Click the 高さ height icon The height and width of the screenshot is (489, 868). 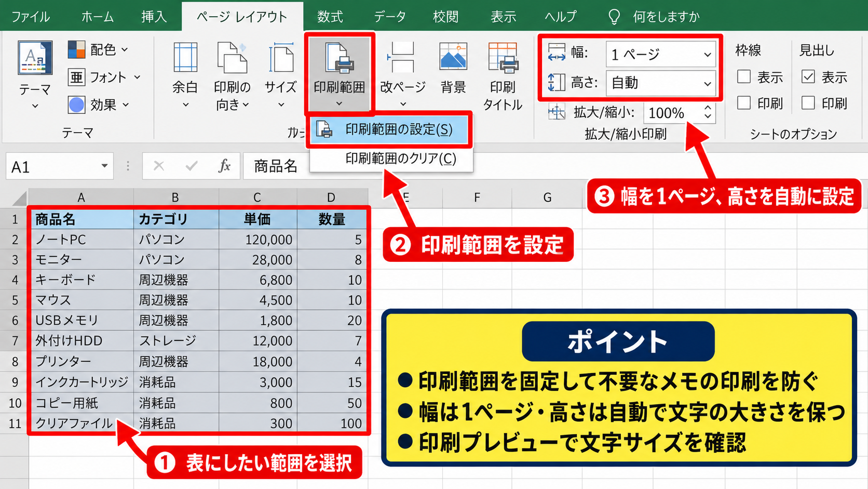tap(557, 82)
